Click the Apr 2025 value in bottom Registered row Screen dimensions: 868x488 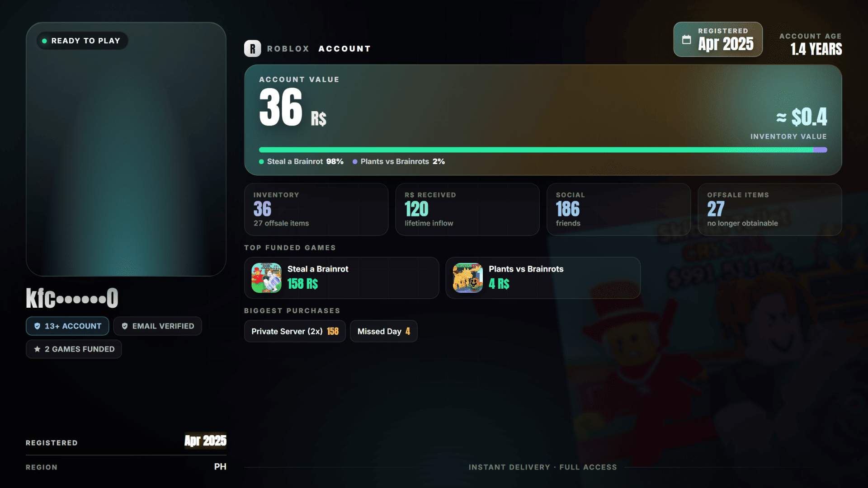(x=205, y=441)
